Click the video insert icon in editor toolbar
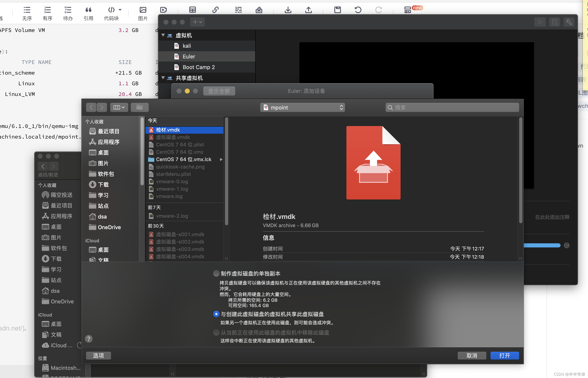 [163, 10]
